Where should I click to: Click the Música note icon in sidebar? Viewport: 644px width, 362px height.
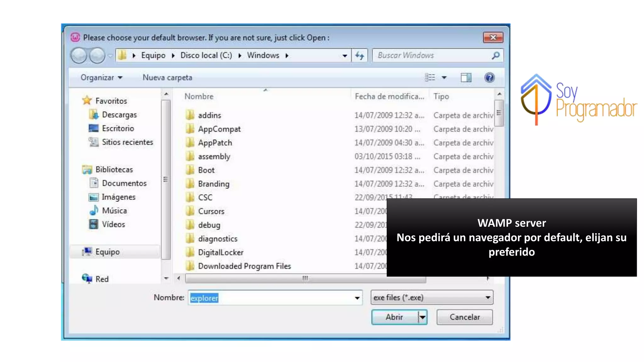[94, 210]
